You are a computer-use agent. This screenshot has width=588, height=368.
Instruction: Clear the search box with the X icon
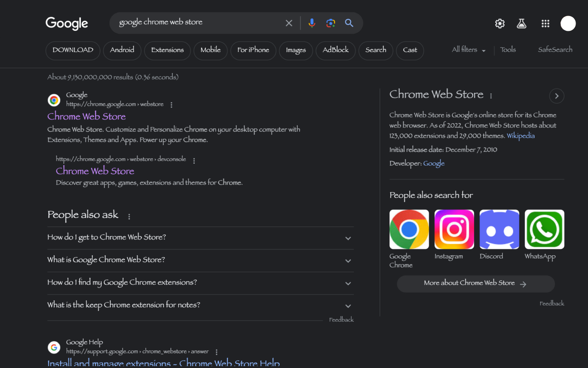click(x=289, y=23)
